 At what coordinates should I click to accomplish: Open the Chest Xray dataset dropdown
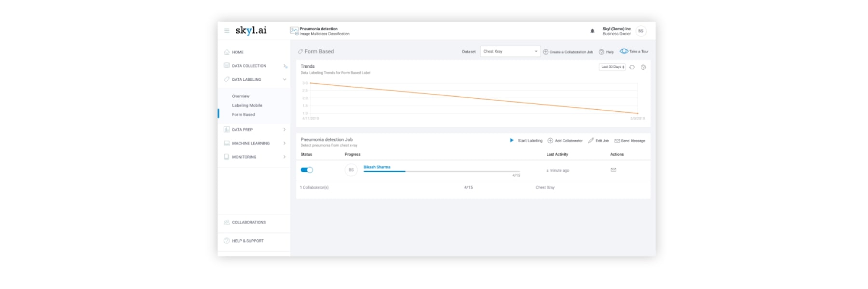[510, 52]
